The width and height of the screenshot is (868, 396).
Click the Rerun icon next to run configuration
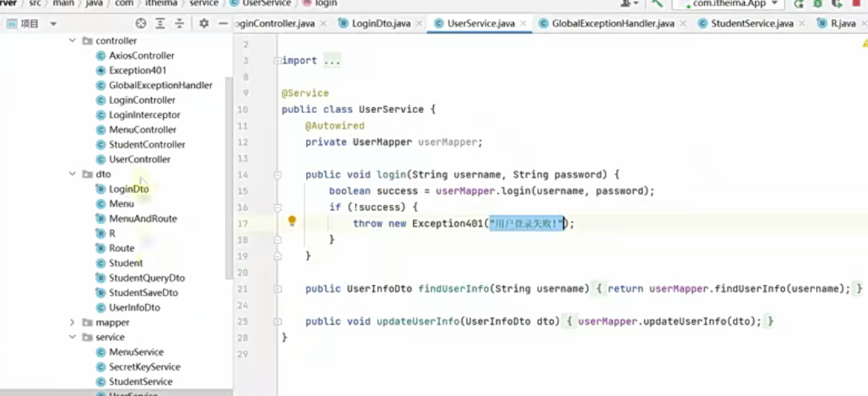[x=798, y=4]
